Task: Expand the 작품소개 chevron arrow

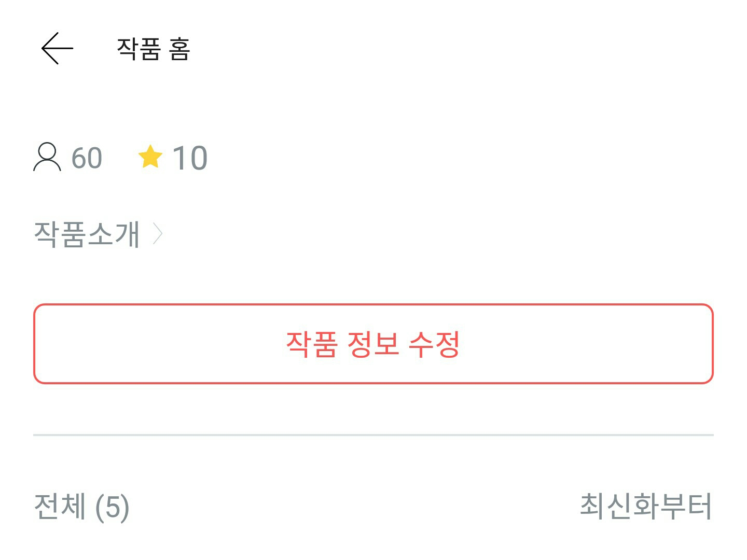Action: point(158,234)
